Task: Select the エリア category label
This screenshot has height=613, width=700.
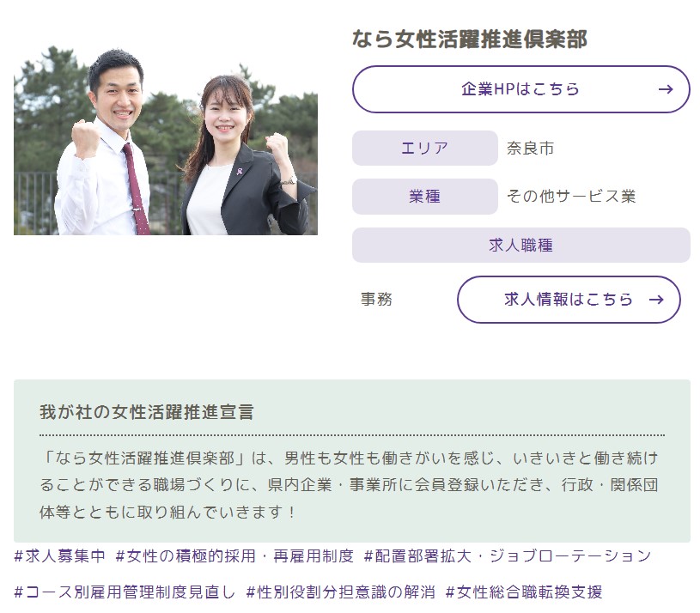Action: pyautogui.click(x=424, y=147)
